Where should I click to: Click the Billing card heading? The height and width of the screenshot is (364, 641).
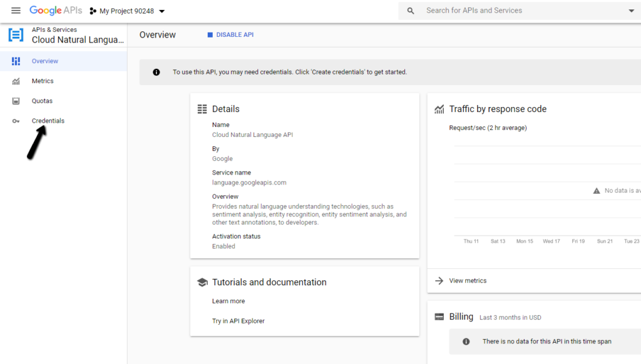tap(461, 316)
